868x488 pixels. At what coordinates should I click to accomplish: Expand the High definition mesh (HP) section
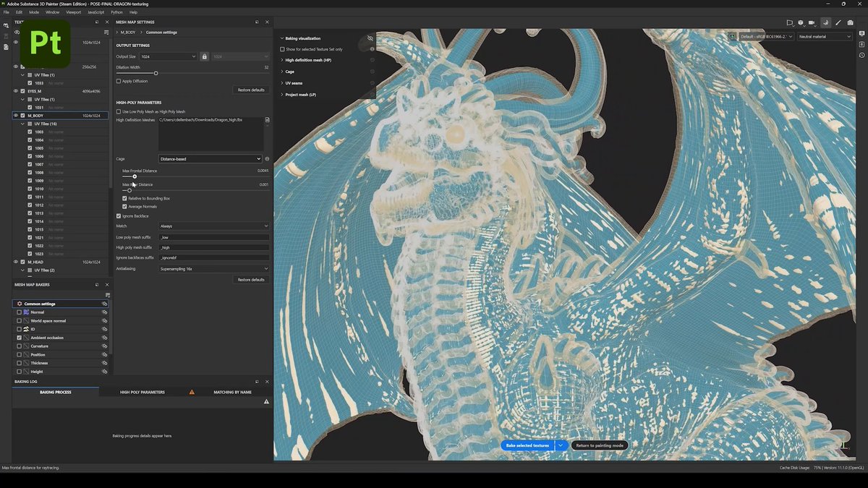(282, 60)
